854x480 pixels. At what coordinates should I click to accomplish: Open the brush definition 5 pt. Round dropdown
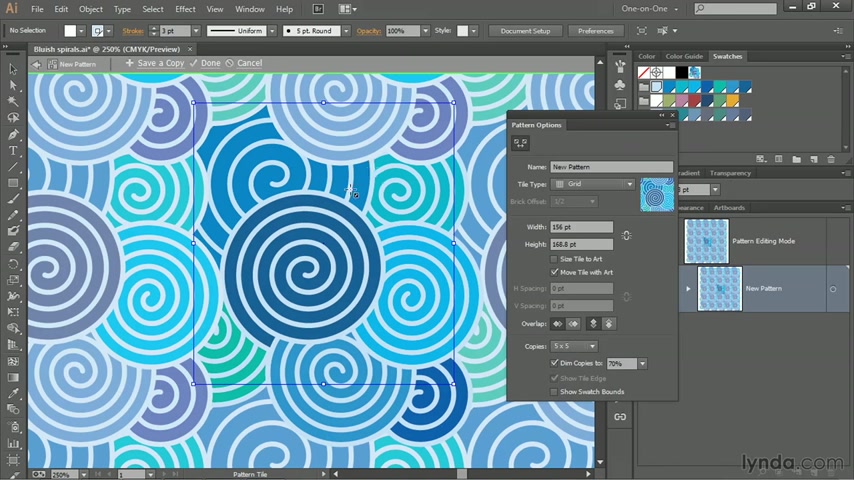346,31
